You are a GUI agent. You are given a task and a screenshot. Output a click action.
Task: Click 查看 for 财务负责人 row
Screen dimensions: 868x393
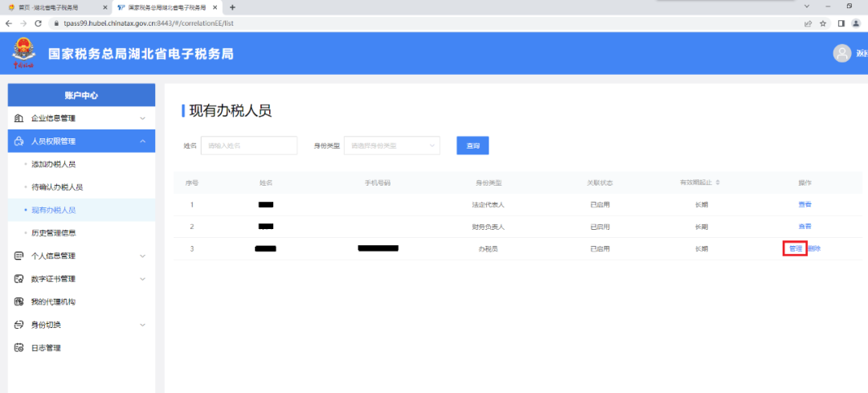pos(805,227)
